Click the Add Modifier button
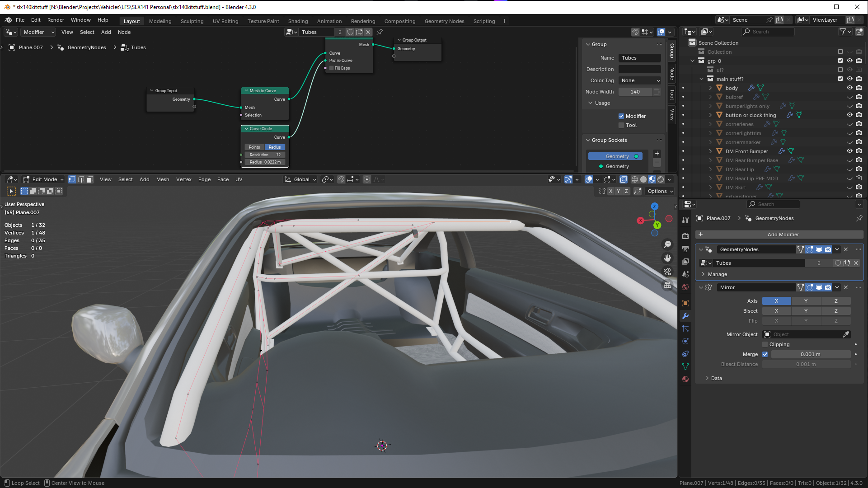This screenshot has width=868, height=488. (x=783, y=235)
